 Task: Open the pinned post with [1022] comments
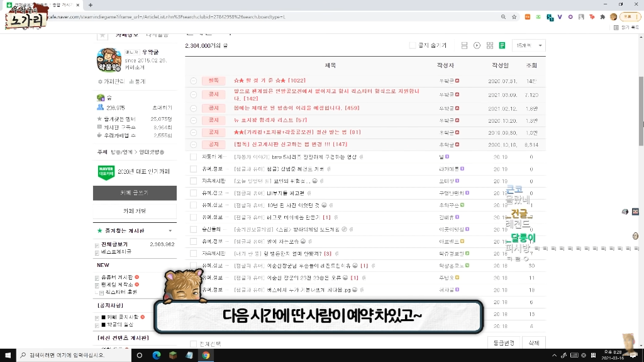pos(269,81)
